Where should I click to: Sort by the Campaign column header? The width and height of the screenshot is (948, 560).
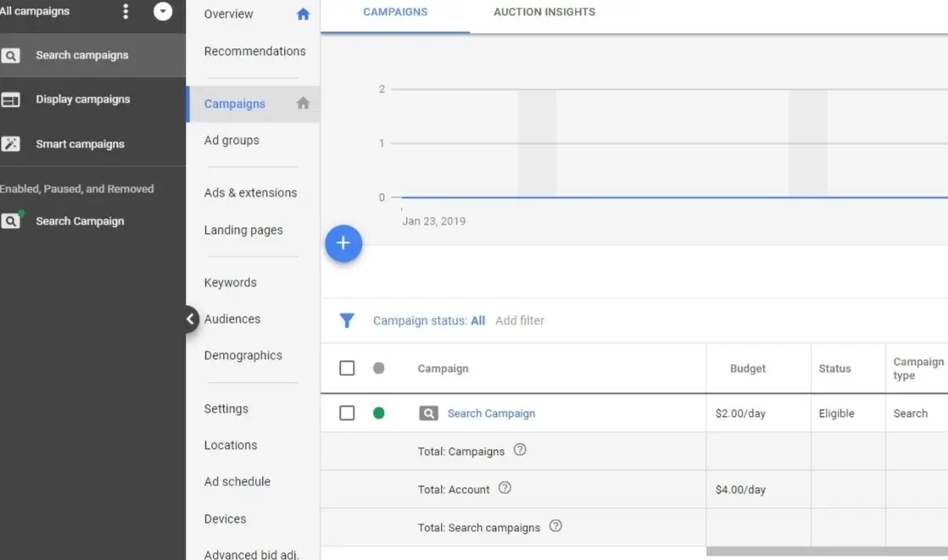click(443, 369)
